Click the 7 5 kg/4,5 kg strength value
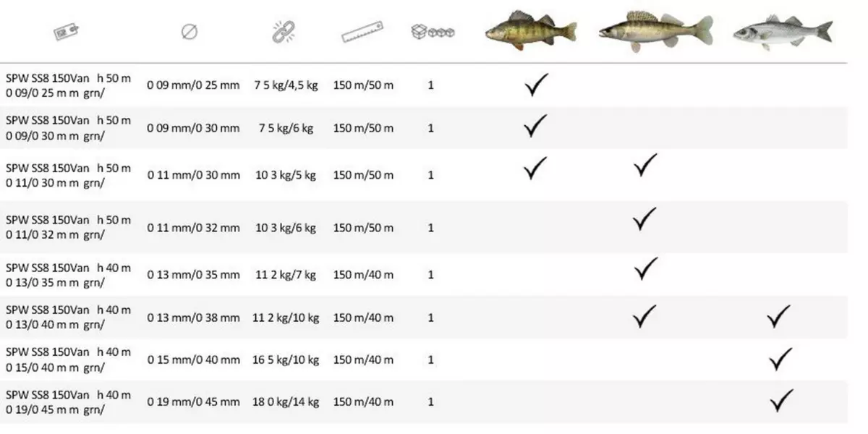Viewport: 868px width, 434px height. 286,85
